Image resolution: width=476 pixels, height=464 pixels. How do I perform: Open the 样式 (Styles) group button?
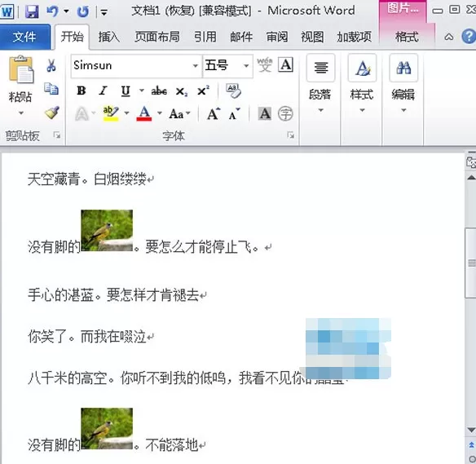362,84
